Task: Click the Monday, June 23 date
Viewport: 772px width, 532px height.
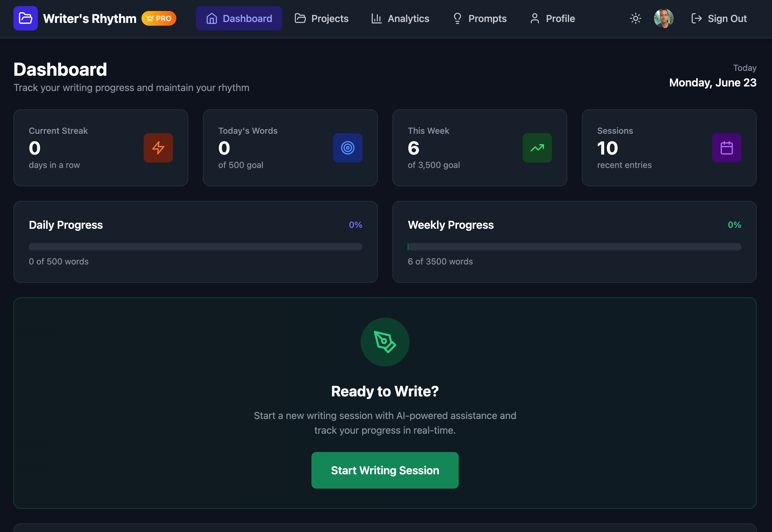Action: pyautogui.click(x=712, y=82)
